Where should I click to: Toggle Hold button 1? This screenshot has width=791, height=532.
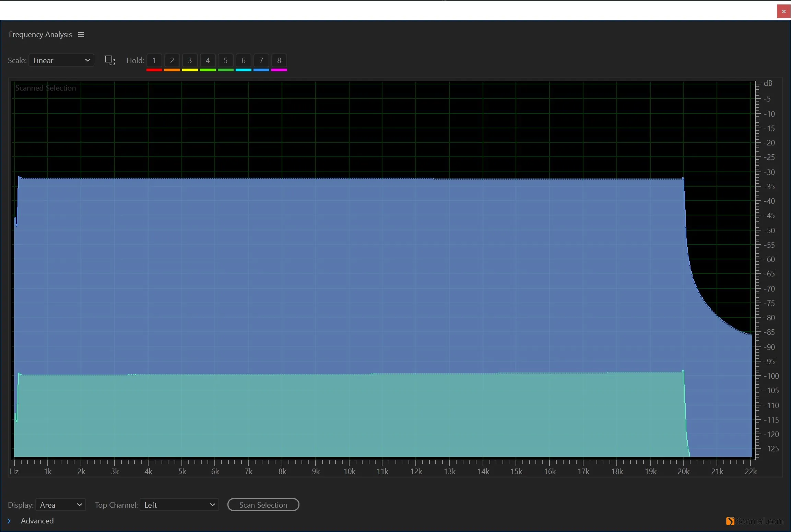[154, 61]
